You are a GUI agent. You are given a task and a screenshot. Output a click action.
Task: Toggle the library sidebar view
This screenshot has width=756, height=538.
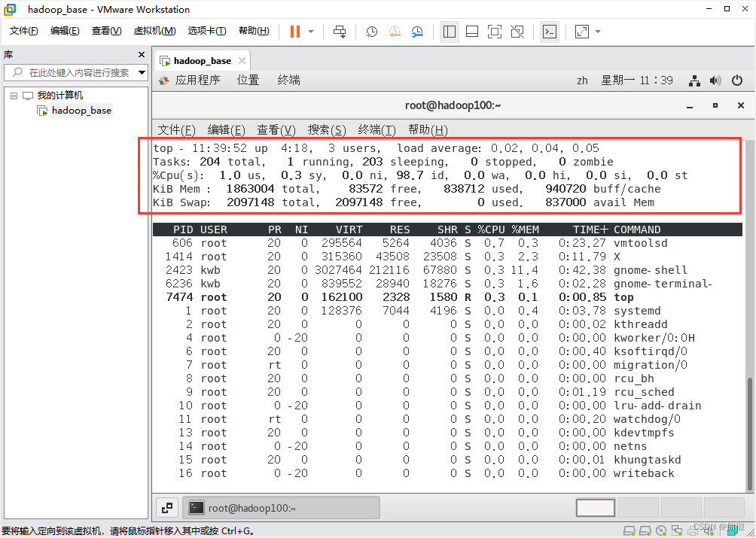coord(450,32)
